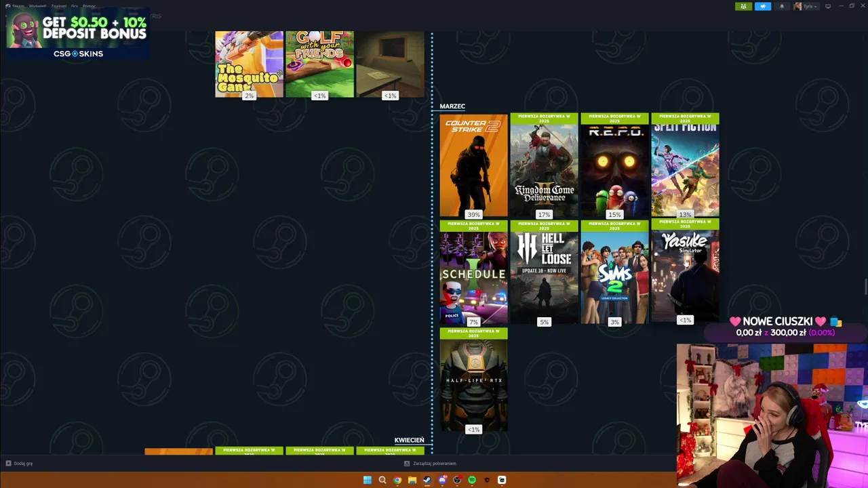Click the 39% label under Counter-Strike 2
The width and height of the screenshot is (868, 488).
[x=473, y=215]
